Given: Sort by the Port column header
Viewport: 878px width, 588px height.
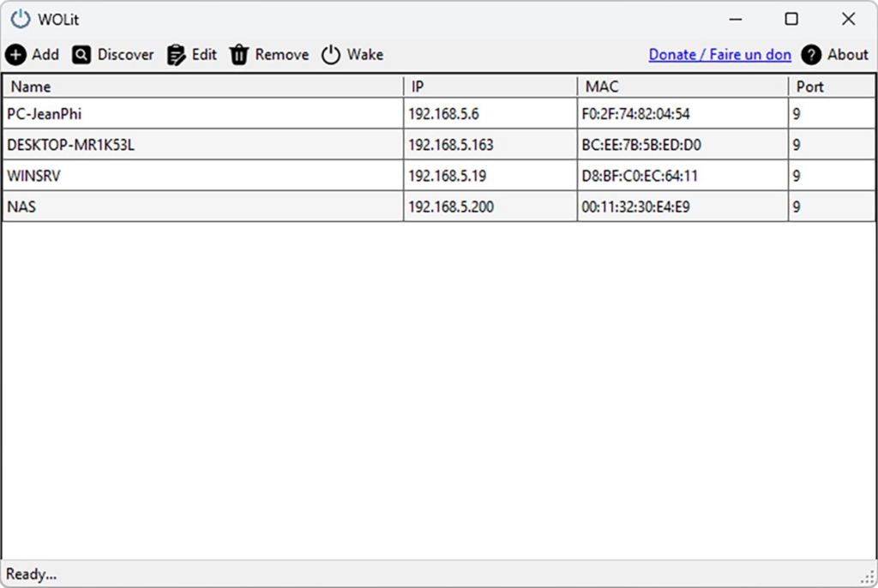Looking at the screenshot, I should click(832, 87).
